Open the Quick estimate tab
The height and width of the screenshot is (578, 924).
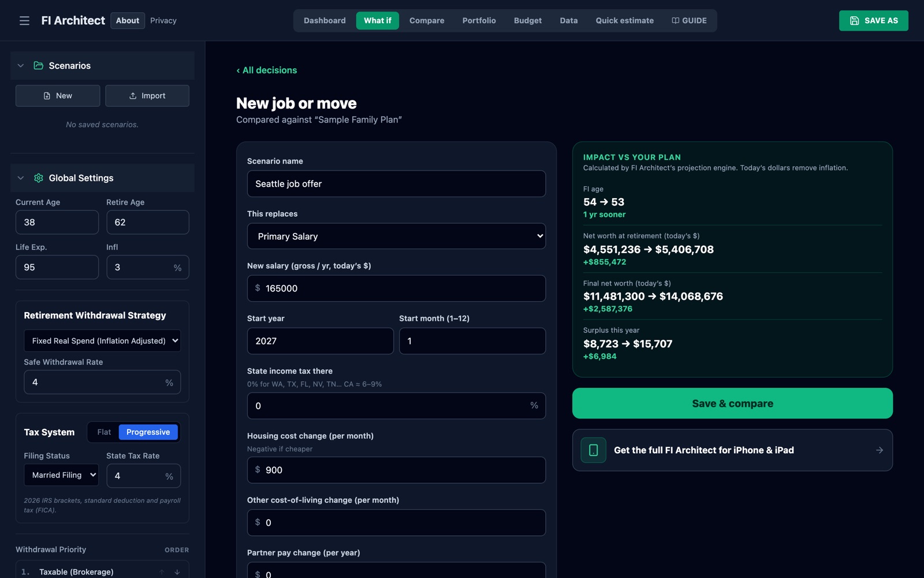coord(625,21)
